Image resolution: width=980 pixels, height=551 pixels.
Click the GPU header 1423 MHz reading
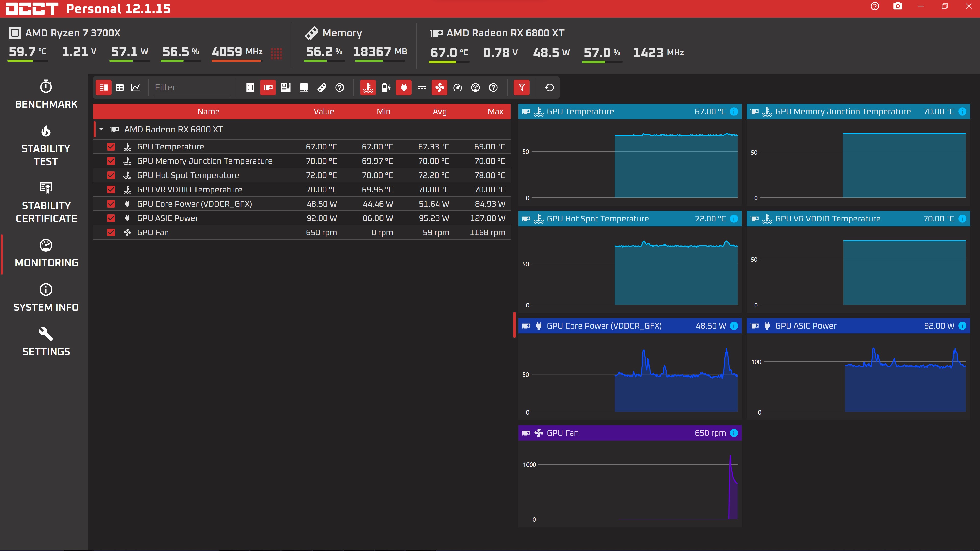[658, 53]
